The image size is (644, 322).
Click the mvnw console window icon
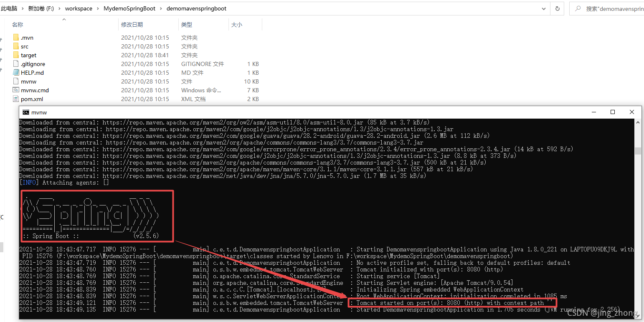tap(25, 112)
